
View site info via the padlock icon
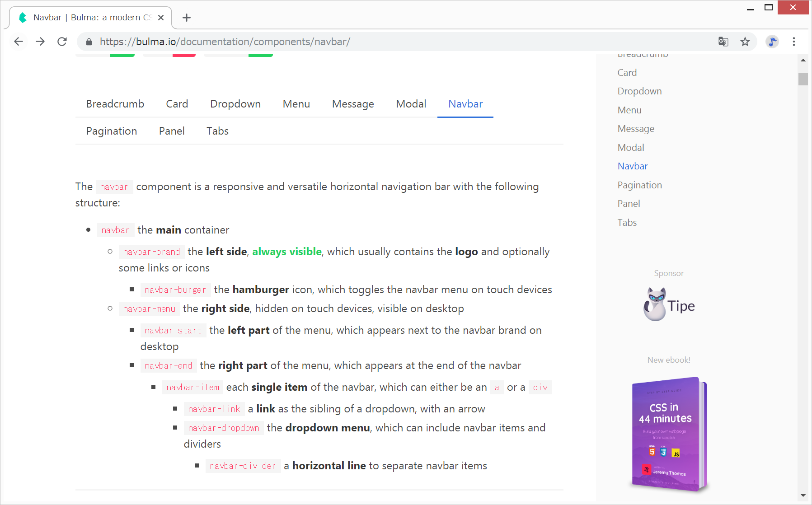89,42
